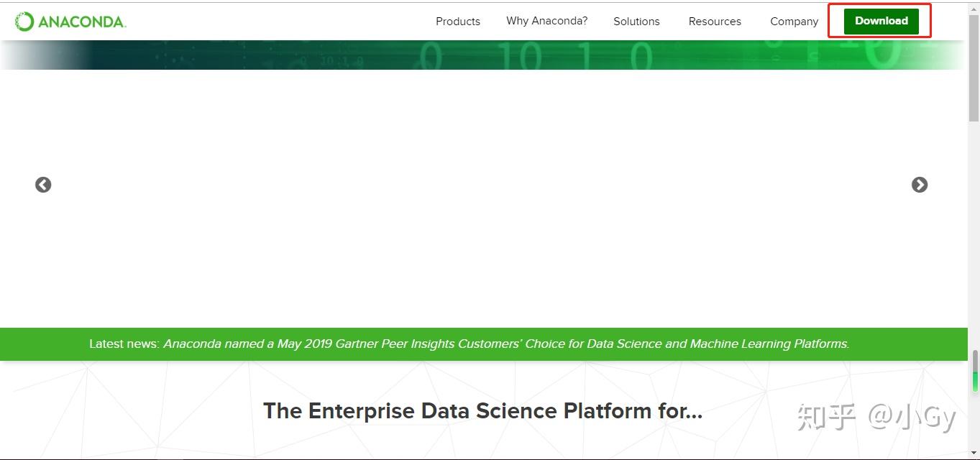Expand the Company navigation menu
The height and width of the screenshot is (460, 980).
point(794,22)
